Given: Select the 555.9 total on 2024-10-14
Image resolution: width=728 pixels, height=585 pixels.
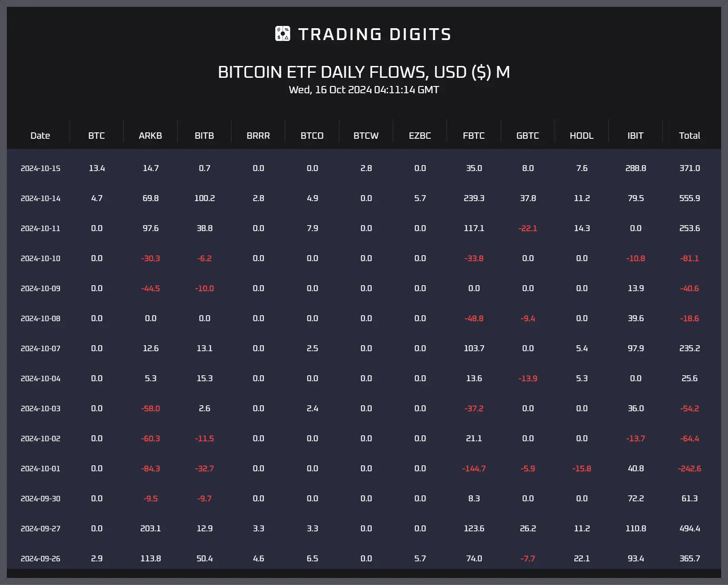Looking at the screenshot, I should tap(689, 198).
